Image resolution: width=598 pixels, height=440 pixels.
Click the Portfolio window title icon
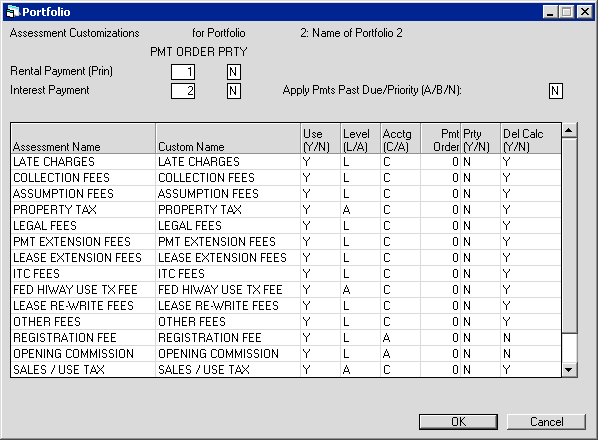tap(13, 12)
